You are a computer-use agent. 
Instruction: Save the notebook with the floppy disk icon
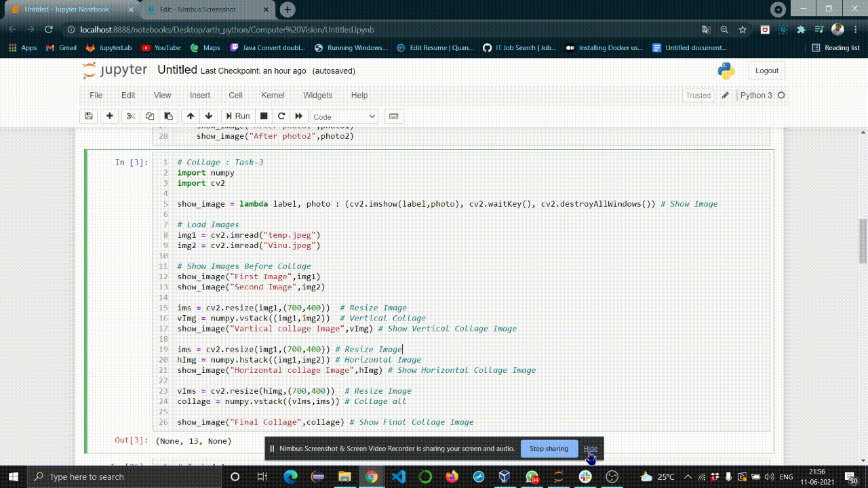coord(89,116)
